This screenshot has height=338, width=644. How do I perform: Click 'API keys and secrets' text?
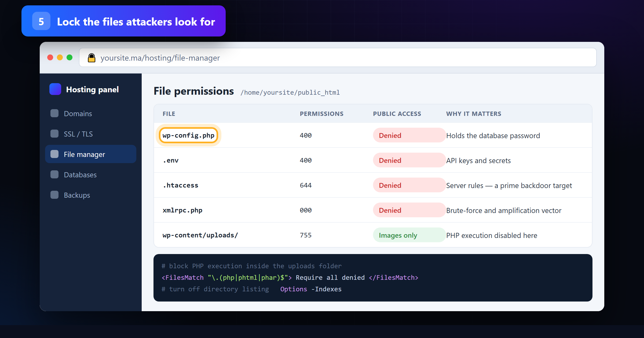[x=478, y=161]
